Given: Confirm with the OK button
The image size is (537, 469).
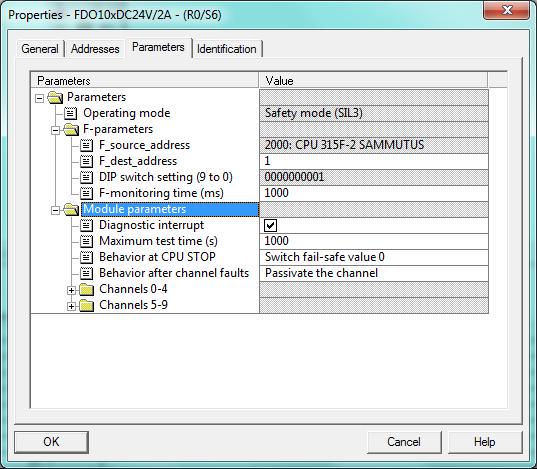Looking at the screenshot, I should [x=51, y=442].
